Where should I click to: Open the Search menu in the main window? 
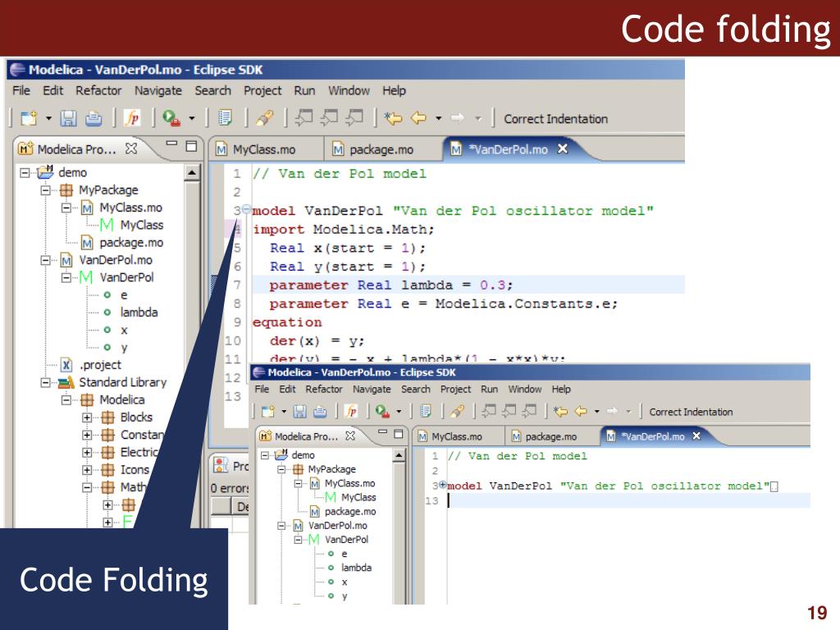click(212, 90)
